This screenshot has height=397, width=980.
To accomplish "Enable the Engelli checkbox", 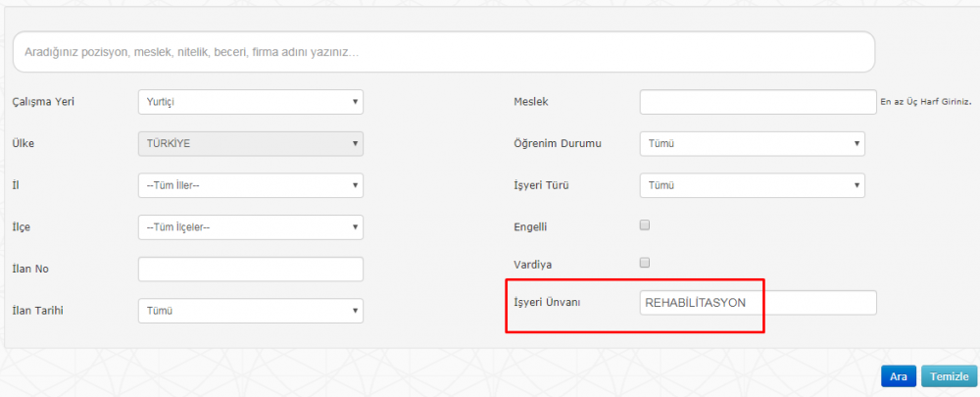I will [645, 225].
